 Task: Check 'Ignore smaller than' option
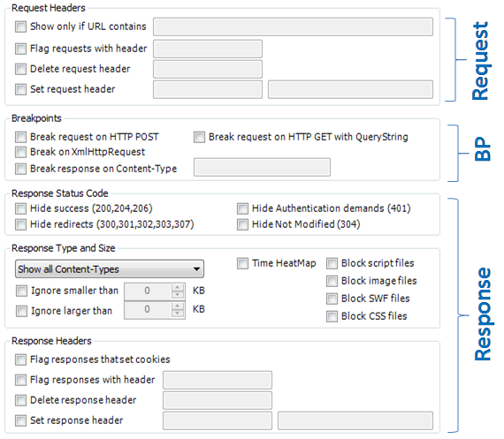coord(21,291)
